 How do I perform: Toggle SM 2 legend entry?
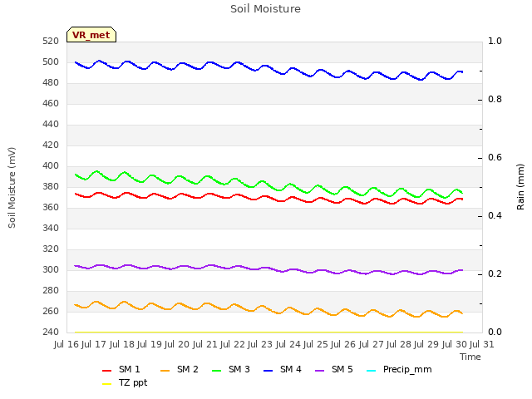180,369
